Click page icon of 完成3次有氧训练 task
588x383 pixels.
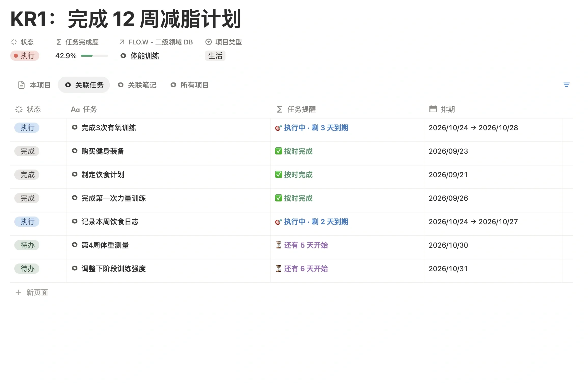(74, 127)
